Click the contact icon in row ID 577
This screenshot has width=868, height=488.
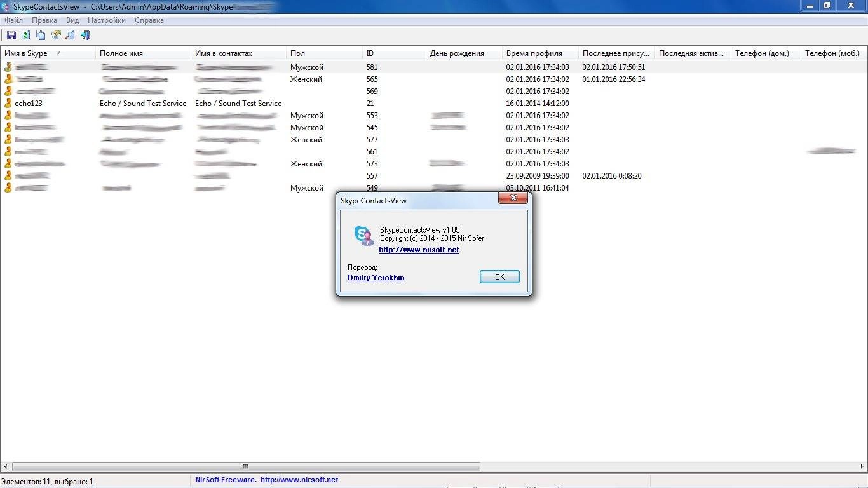point(8,139)
